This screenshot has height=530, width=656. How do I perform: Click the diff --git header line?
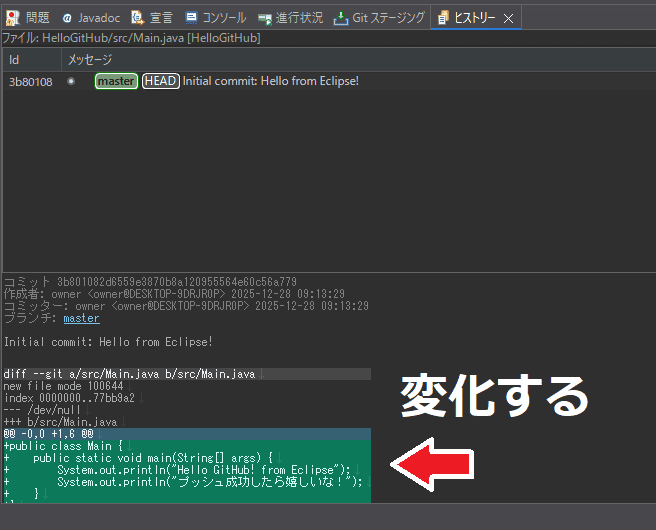130,374
